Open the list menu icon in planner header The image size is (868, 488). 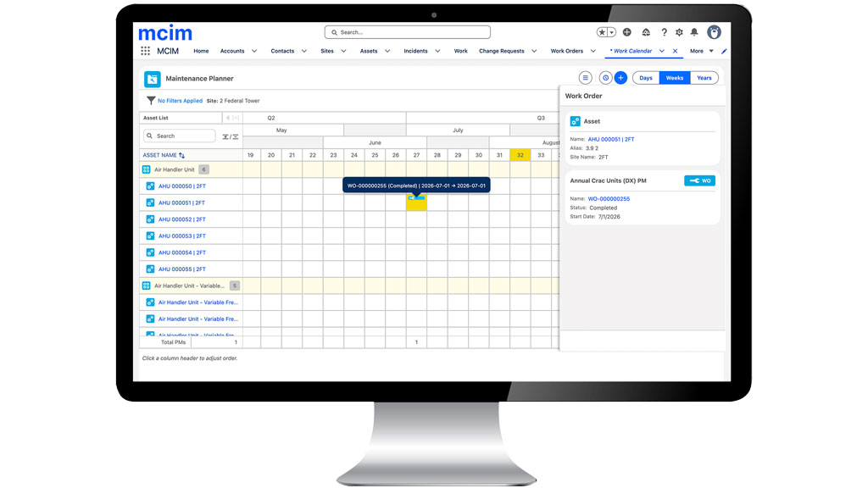(585, 78)
